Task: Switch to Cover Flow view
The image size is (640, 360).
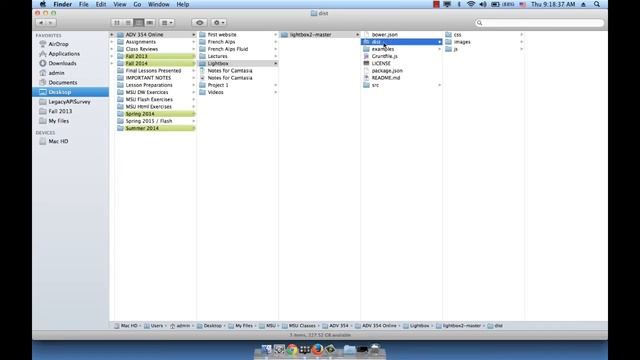Action: (150, 23)
